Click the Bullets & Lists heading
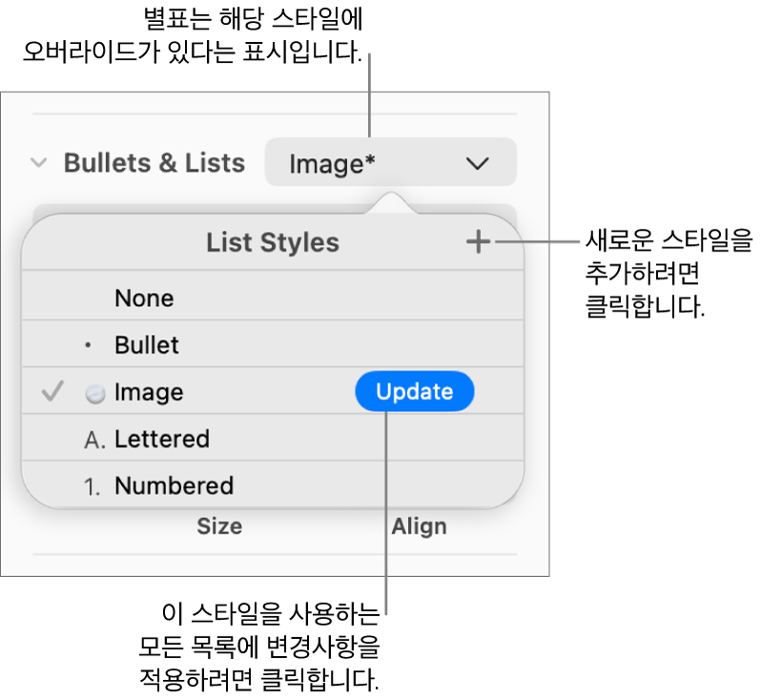This screenshot has width=761, height=700. [x=154, y=163]
